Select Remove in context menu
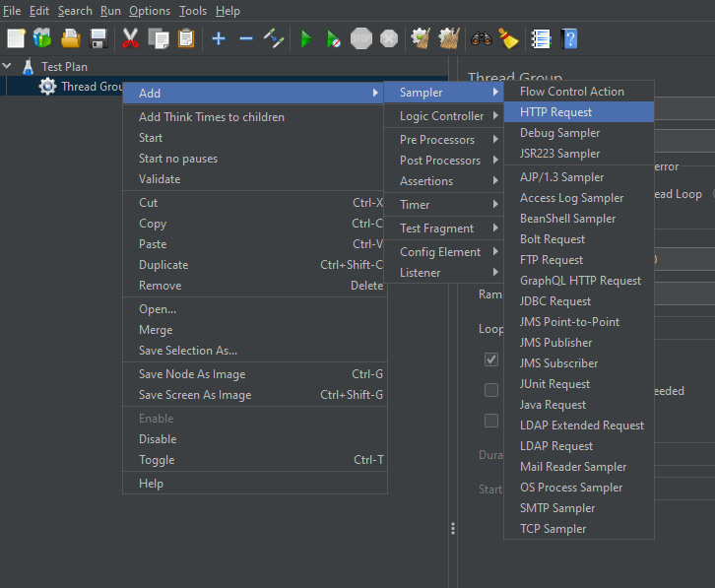This screenshot has width=715, height=588. click(253, 286)
